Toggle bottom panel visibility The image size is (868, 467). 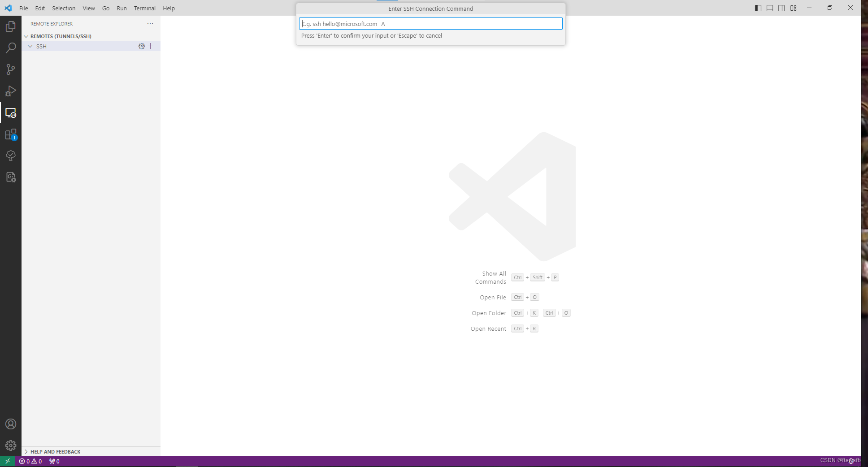(770, 8)
